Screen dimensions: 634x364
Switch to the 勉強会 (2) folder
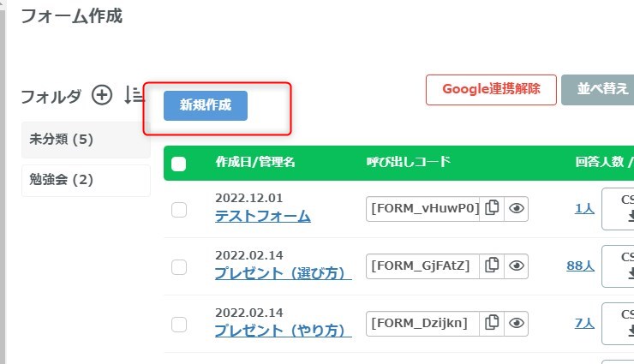point(86,180)
